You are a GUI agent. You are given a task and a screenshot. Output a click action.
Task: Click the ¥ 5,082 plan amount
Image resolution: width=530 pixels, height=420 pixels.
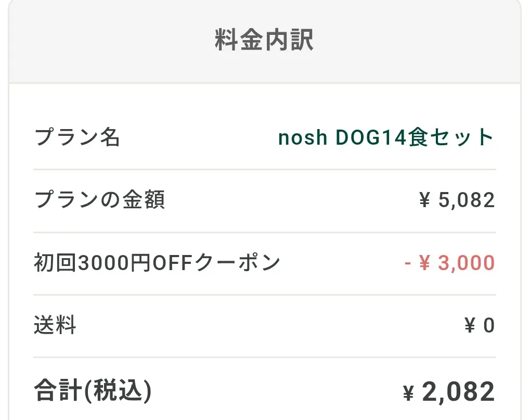[x=457, y=200]
